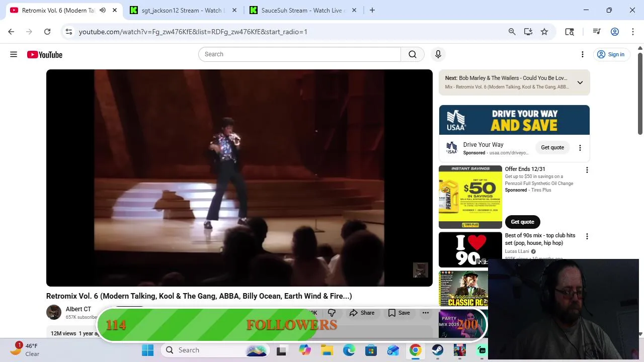The image size is (644, 362).
Task: Dislike the video with thumbs-down button
Action: [x=332, y=313]
